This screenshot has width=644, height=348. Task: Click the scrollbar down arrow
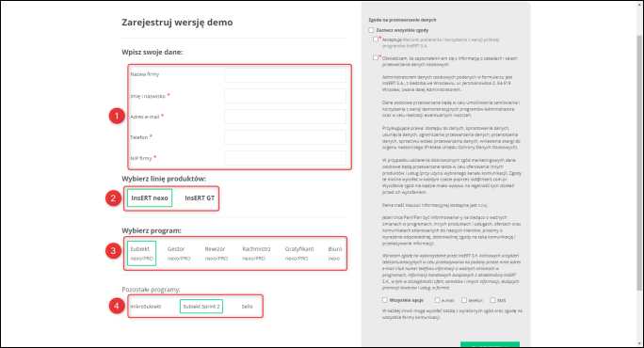(x=639, y=343)
